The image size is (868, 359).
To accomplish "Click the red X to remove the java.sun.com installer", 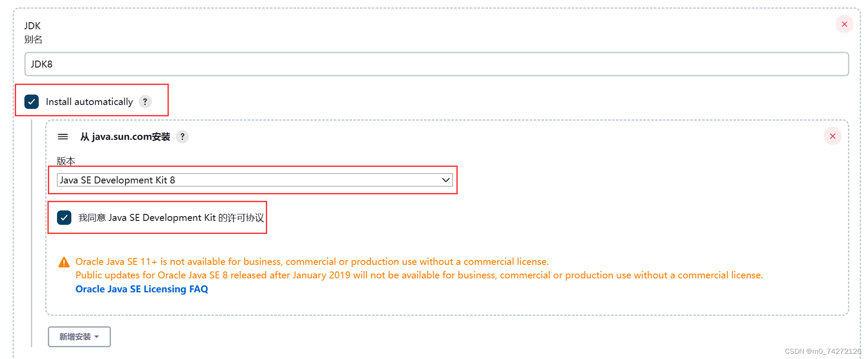I will point(832,136).
